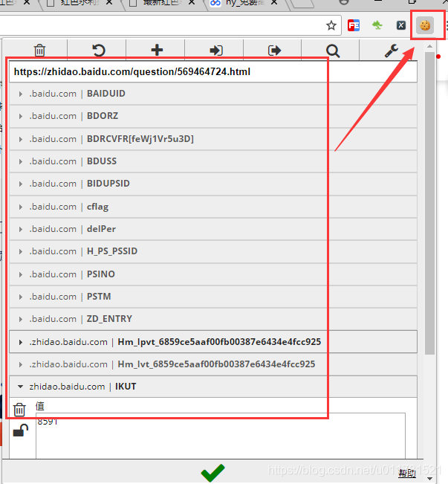The height and width of the screenshot is (484, 448).
Task: Bookmark page with the star icon
Action: pyautogui.click(x=331, y=25)
